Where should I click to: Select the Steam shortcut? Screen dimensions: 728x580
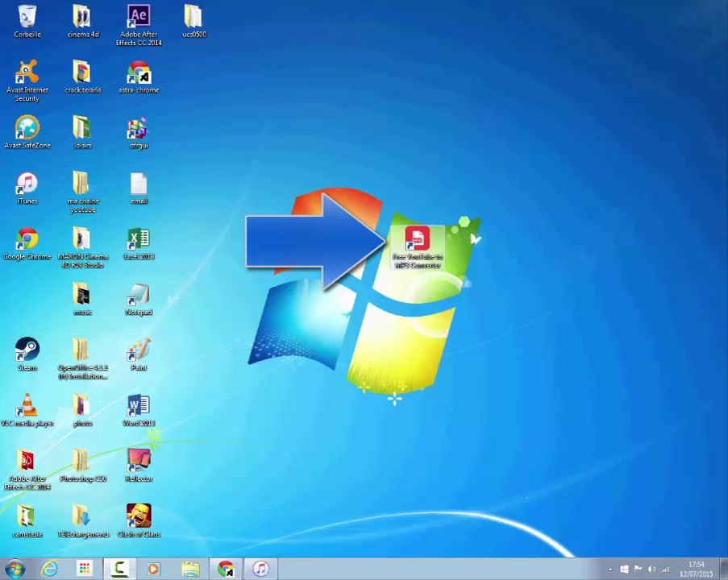pyautogui.click(x=27, y=354)
